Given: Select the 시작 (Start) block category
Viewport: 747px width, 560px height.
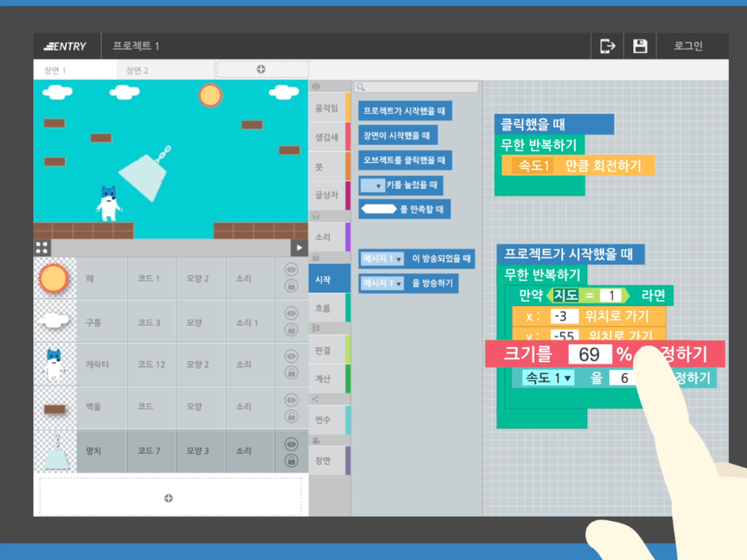Looking at the screenshot, I should point(329,278).
